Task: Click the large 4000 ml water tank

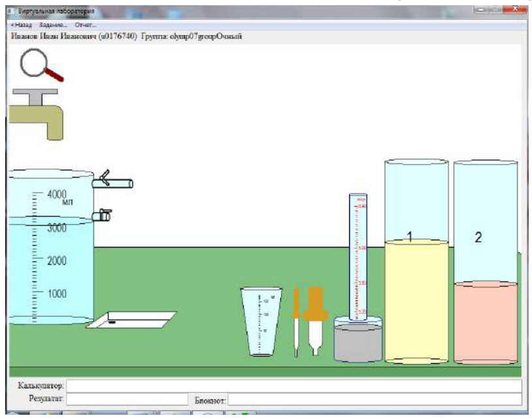Action: coord(50,246)
